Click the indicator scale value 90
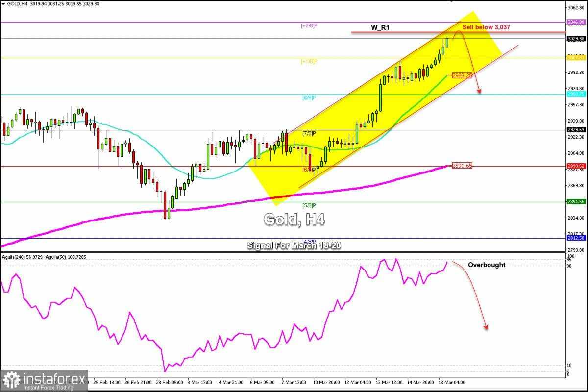 [x=569, y=266]
